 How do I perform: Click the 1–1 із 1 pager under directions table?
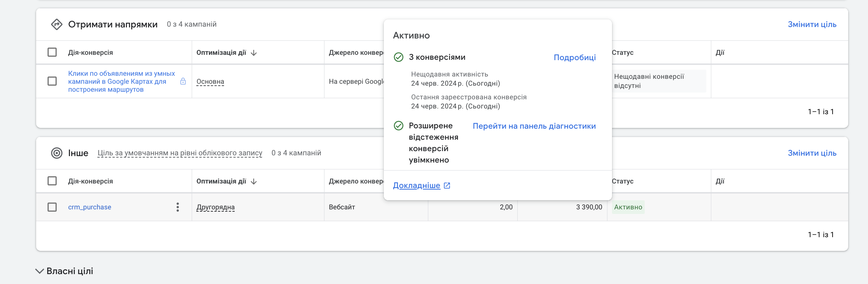click(x=821, y=112)
